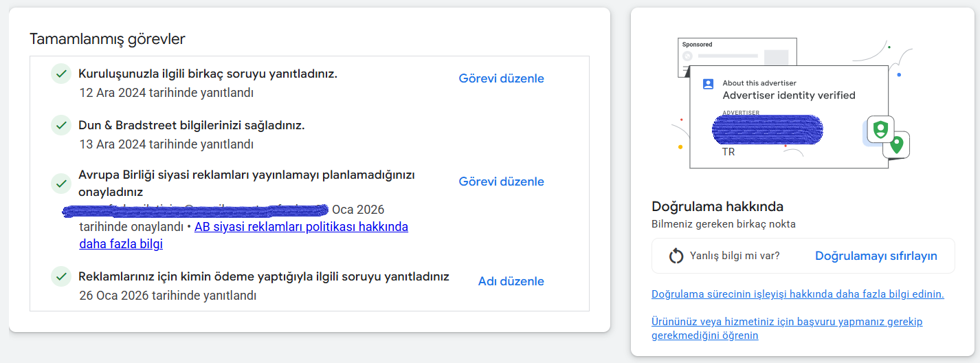The height and width of the screenshot is (363, 980).
Task: Click Dun & Bradstreet bilgilerinizi sağladınız task row
Action: tap(309, 134)
